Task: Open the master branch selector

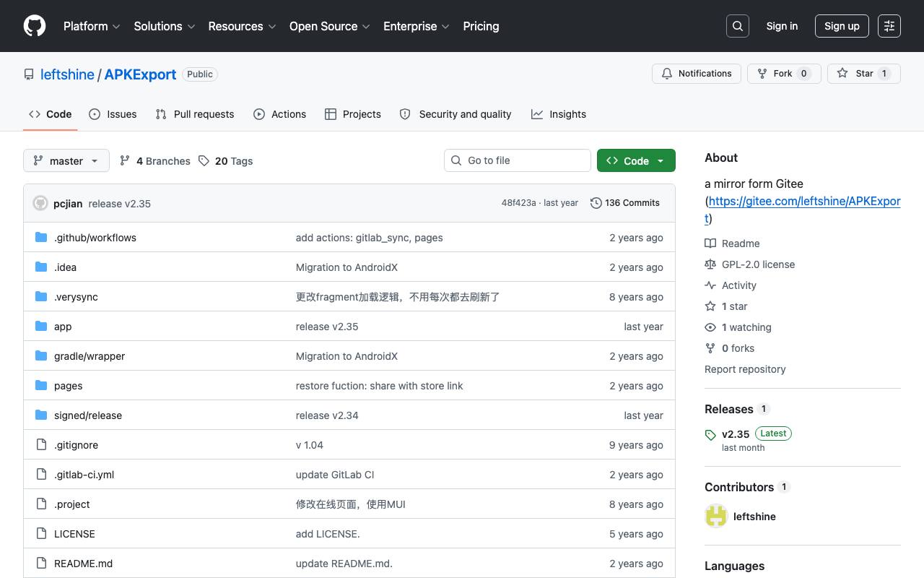Action: (66, 160)
